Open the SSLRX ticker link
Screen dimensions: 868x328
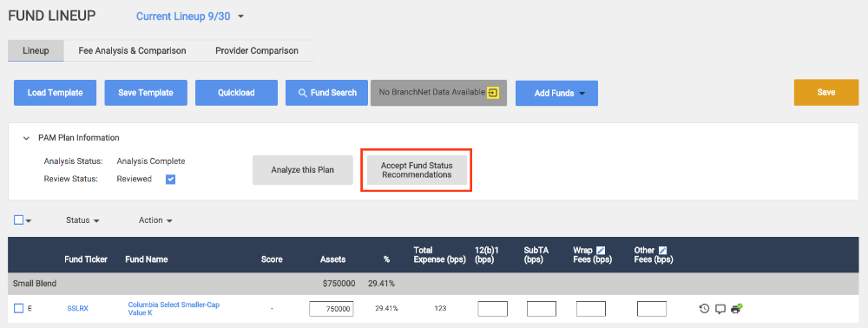(x=77, y=309)
